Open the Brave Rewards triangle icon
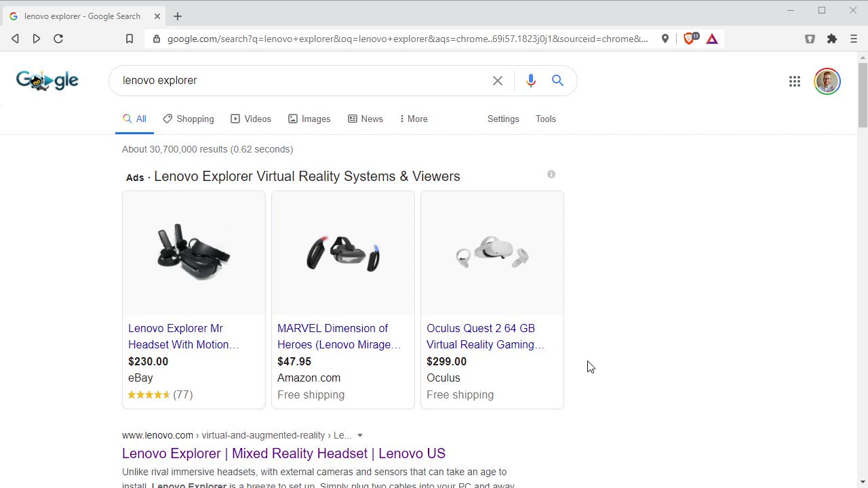 [x=712, y=39]
